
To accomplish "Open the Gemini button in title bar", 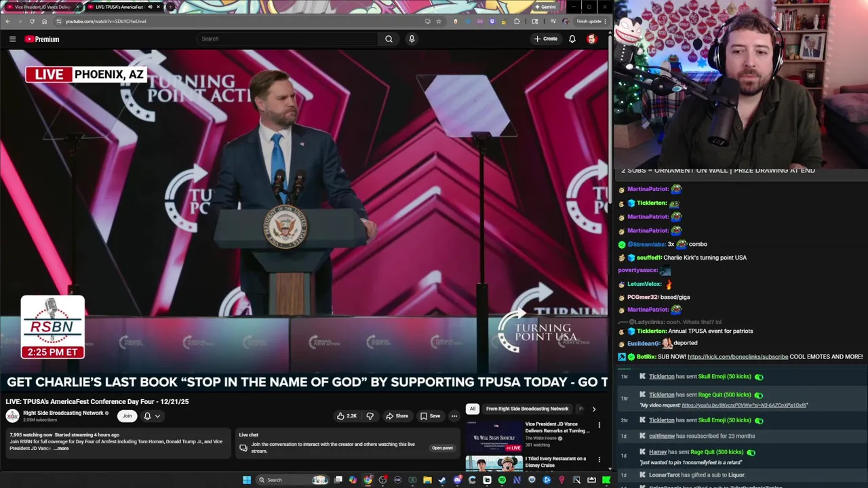I will pos(545,7).
